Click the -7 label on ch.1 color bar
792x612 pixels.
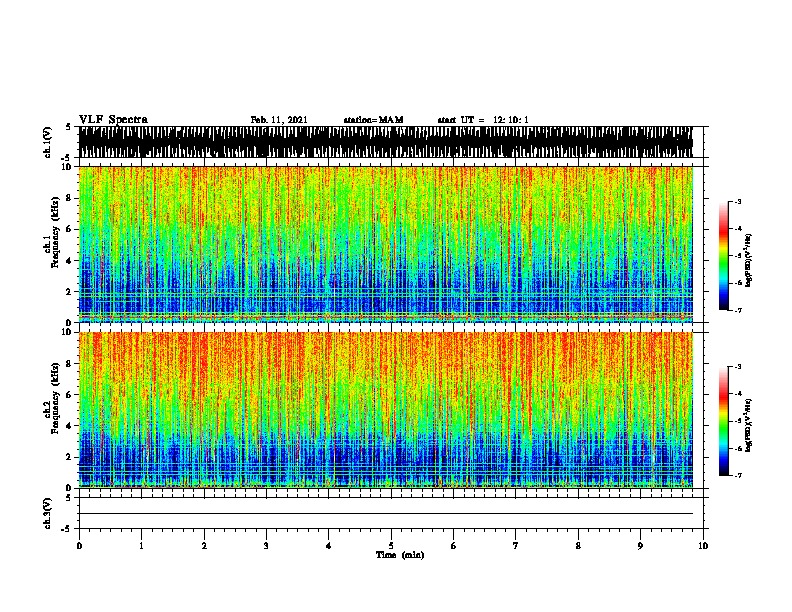click(x=738, y=310)
